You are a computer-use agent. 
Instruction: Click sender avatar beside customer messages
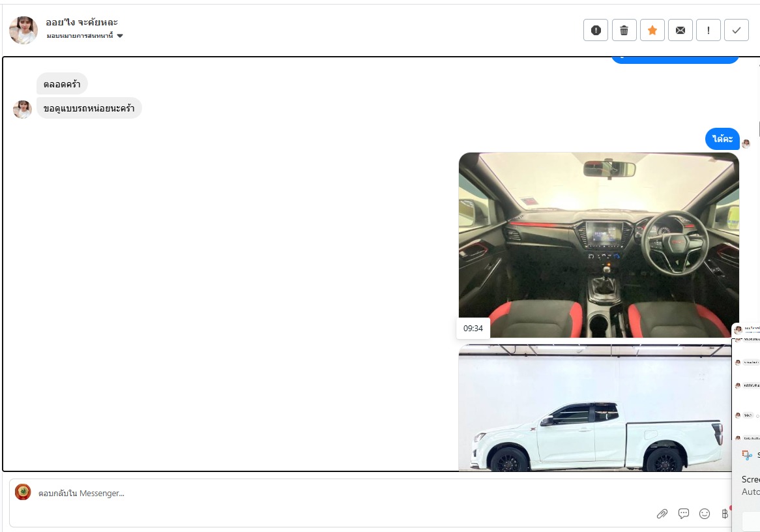pyautogui.click(x=22, y=110)
